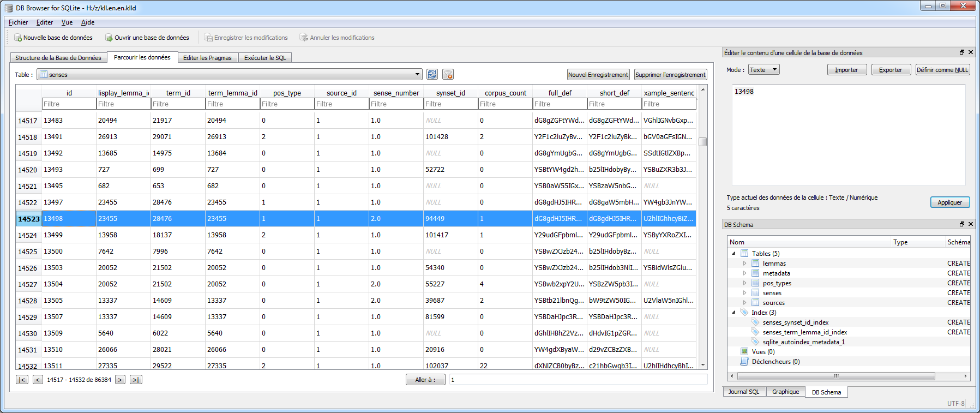Image resolution: width=980 pixels, height=413 pixels.
Task: Switch to the Exécuter le SQL tab
Action: click(264, 58)
